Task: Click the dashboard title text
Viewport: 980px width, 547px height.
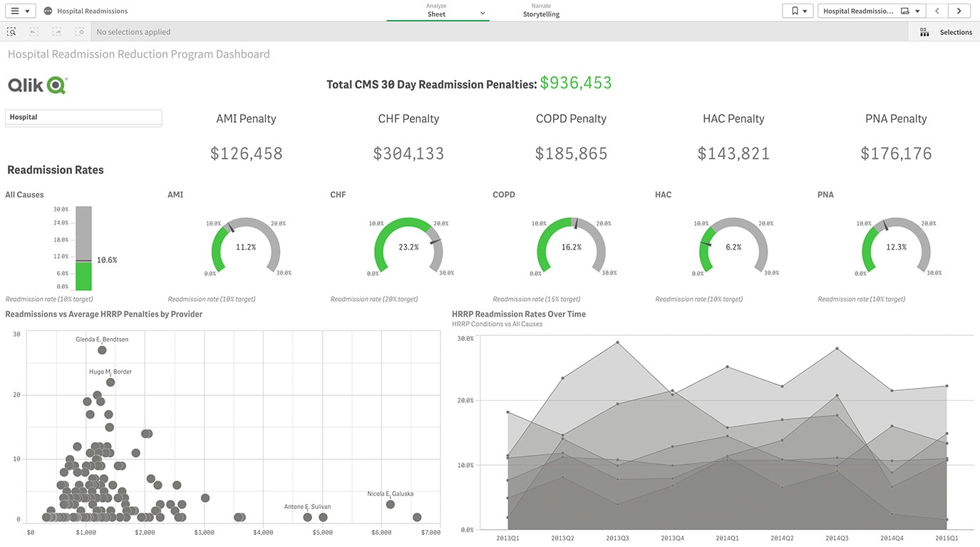Action: point(139,54)
